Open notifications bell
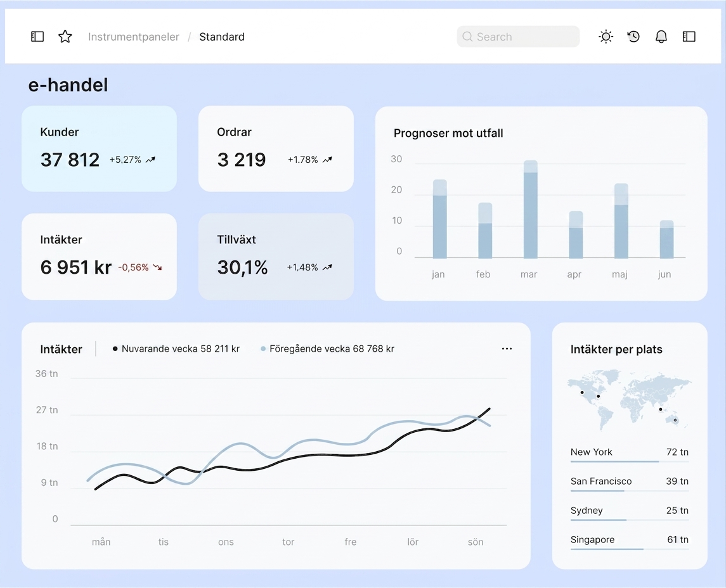Screen dimensions: 726x588 pos(661,37)
